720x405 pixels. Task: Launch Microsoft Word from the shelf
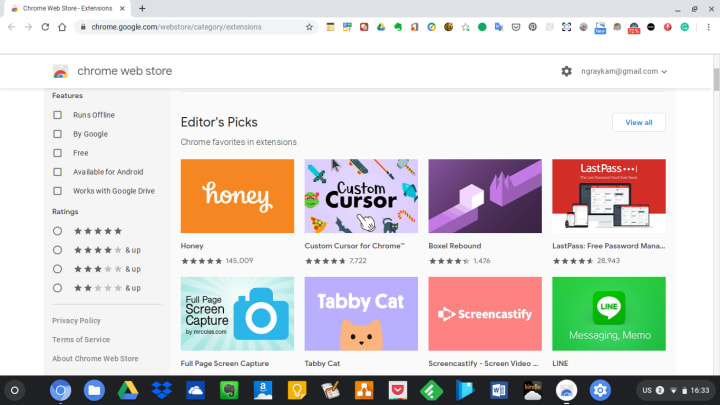pos(499,390)
